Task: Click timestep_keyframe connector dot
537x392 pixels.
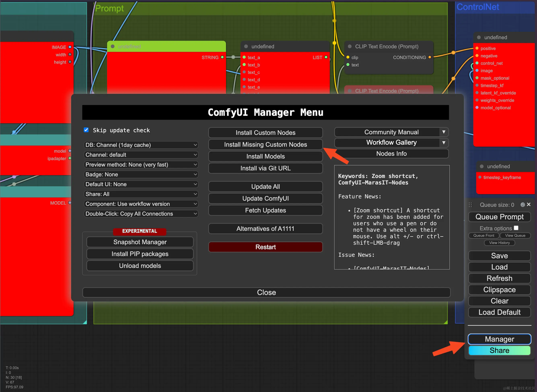Action: click(480, 177)
